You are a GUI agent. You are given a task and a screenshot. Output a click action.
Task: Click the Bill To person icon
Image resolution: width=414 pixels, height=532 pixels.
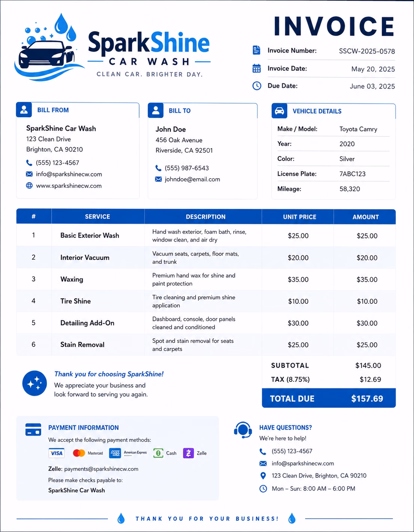coord(156,110)
